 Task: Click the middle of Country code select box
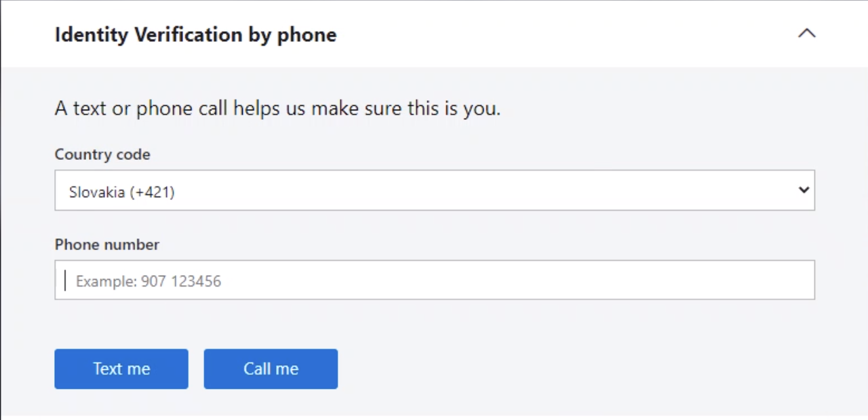tap(434, 190)
